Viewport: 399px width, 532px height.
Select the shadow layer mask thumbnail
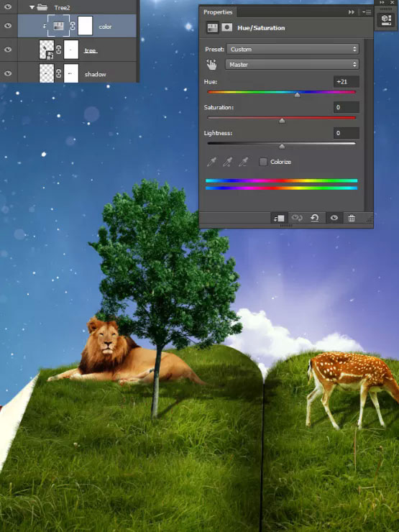tap(71, 73)
